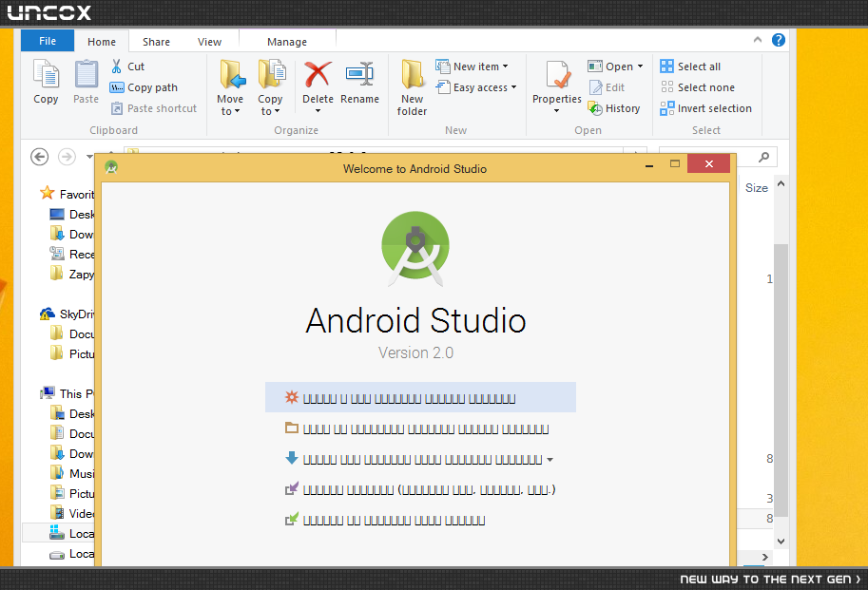868x590 pixels.
Task: Click the vertical scrollbar up arrow
Action: (781, 183)
